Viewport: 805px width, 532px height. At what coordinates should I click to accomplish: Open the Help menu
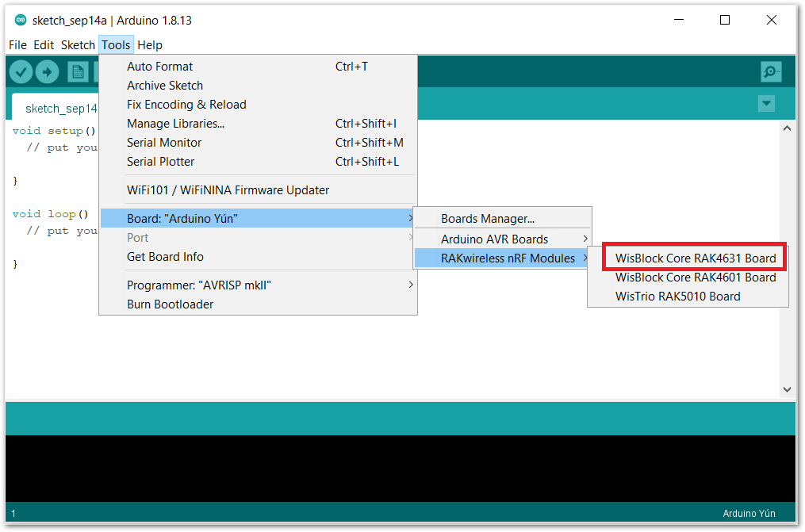coord(150,45)
